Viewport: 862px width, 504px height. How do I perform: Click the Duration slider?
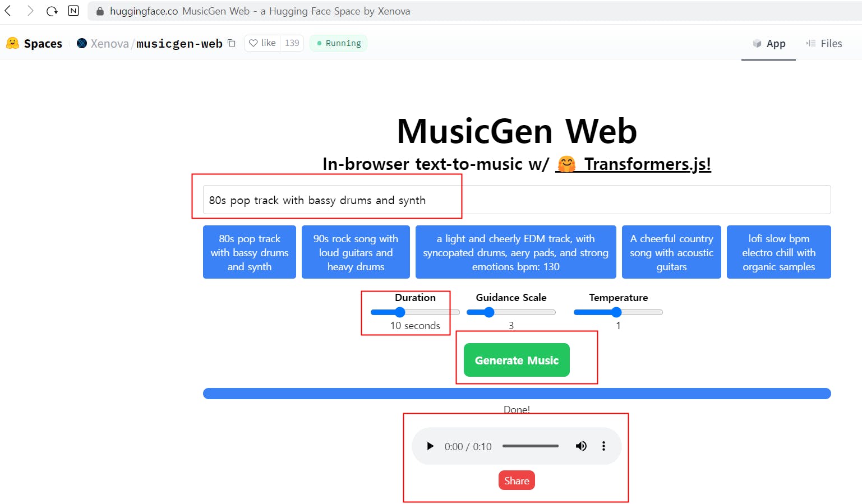click(x=415, y=312)
